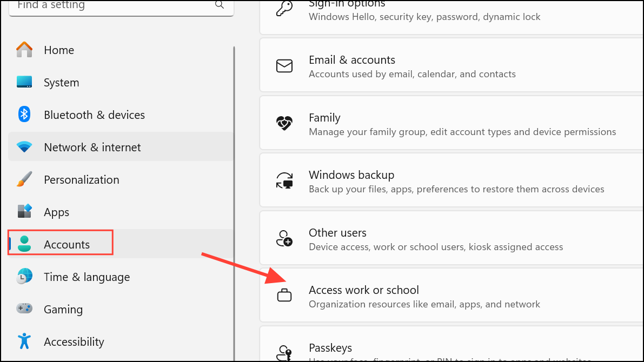
Task: Navigate to the Apps section
Action: (x=121, y=212)
